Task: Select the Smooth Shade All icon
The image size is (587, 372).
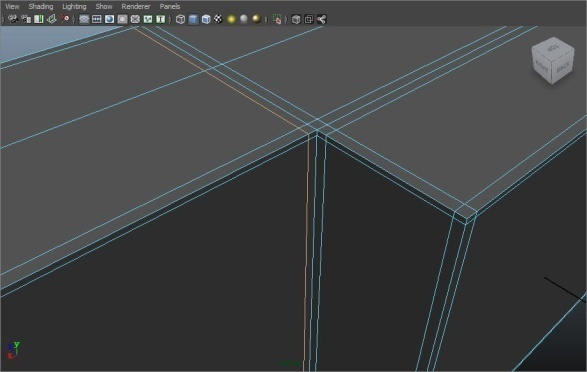Action: tap(193, 19)
